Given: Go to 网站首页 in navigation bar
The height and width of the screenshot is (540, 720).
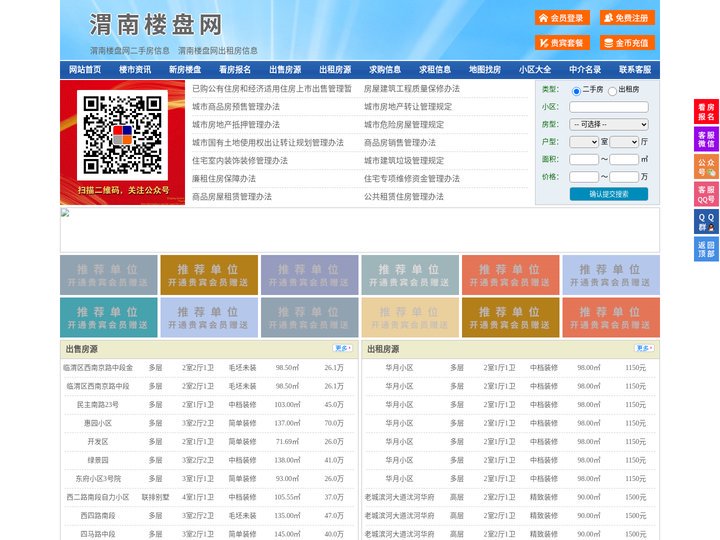Looking at the screenshot, I should (x=85, y=70).
